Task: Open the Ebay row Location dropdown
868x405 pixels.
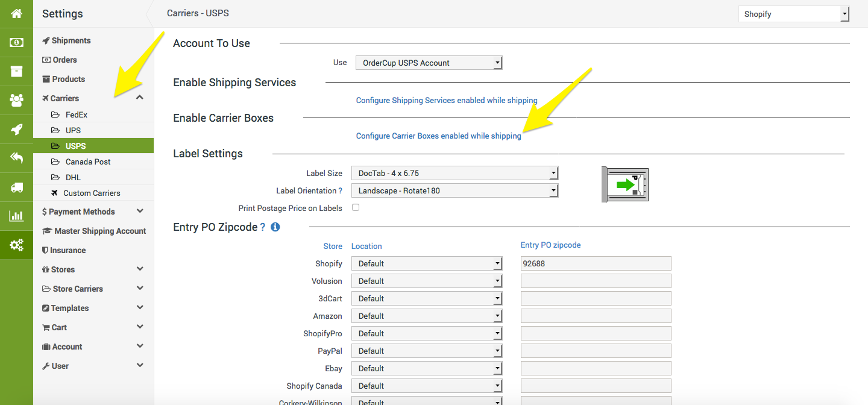Action: point(426,368)
